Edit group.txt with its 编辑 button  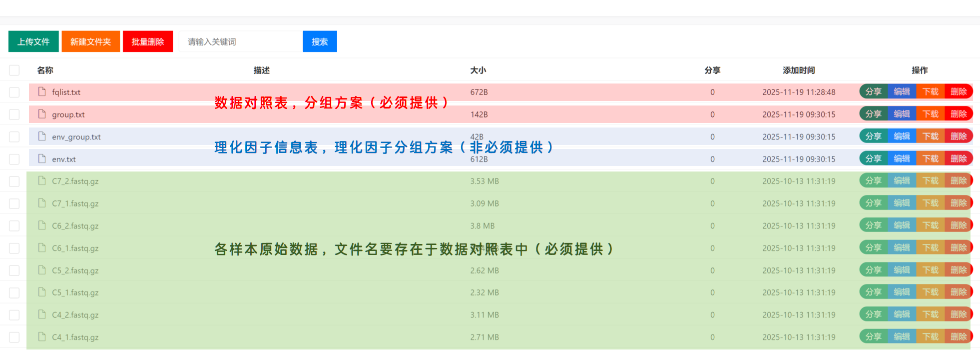click(902, 114)
